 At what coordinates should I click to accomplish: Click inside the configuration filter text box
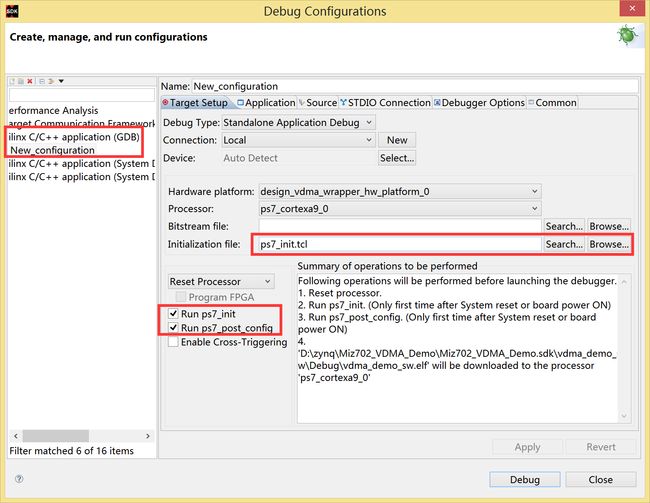pyautogui.click(x=82, y=95)
